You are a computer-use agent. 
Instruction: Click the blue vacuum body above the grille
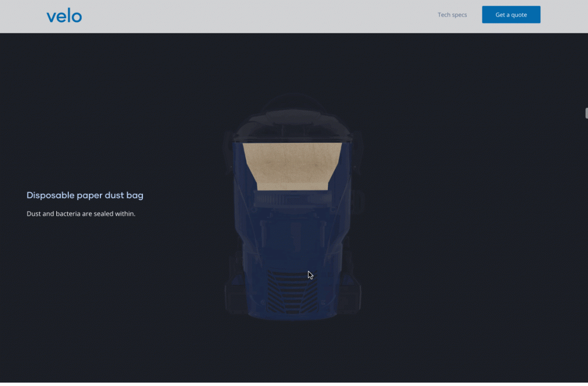pyautogui.click(x=292, y=241)
